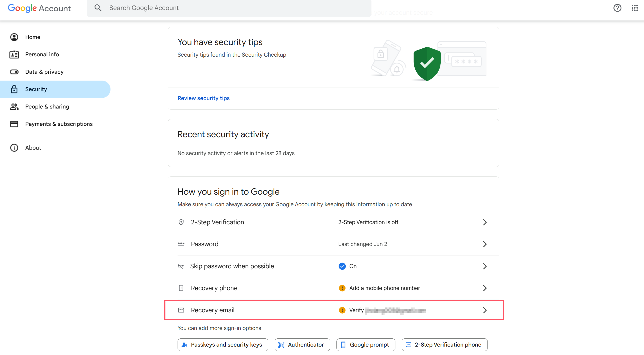
Task: Click the Authenticator button
Action: [302, 345]
